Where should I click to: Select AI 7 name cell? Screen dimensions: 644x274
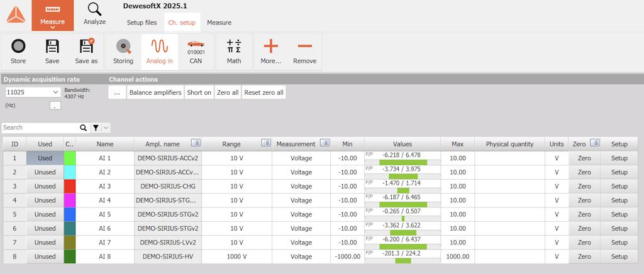pos(105,243)
